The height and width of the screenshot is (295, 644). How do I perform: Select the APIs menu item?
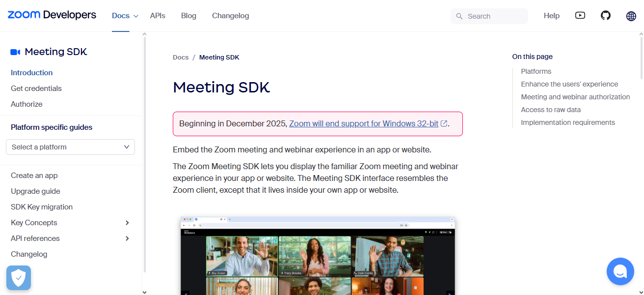click(x=158, y=15)
